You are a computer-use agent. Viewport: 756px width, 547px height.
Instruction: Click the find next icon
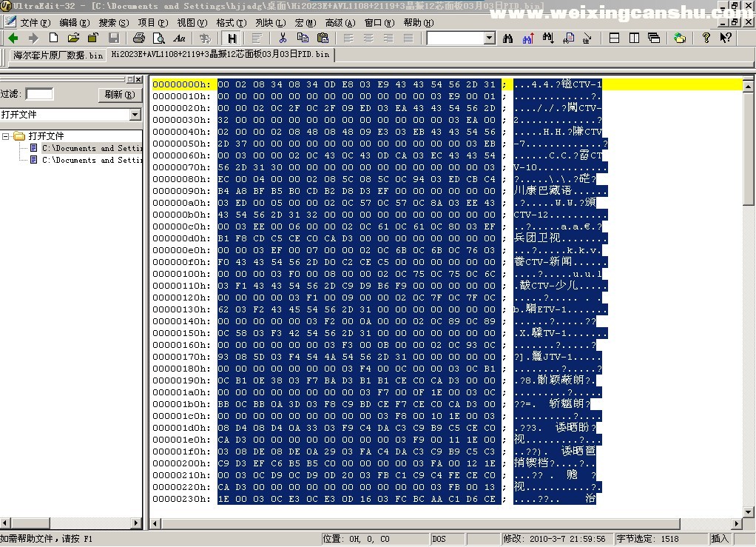click(548, 38)
